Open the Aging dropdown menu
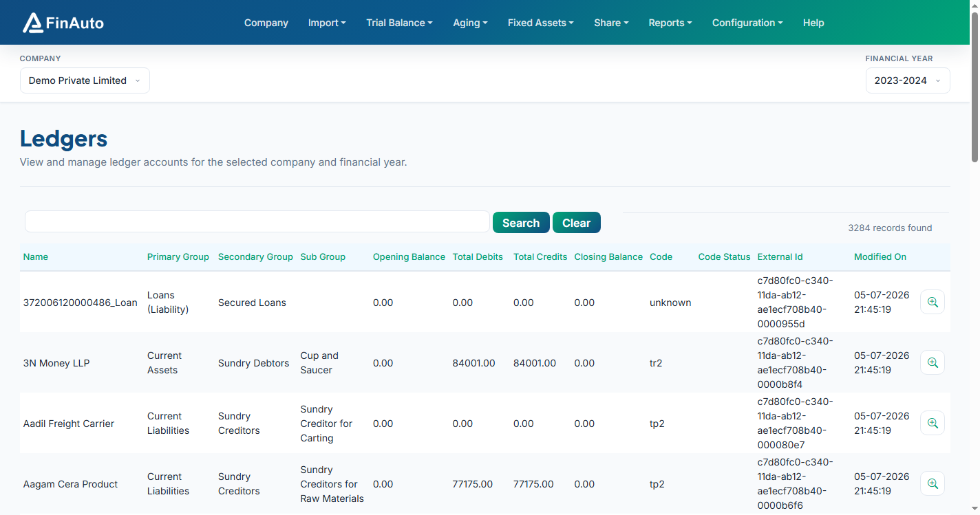This screenshot has width=980, height=515. point(470,23)
